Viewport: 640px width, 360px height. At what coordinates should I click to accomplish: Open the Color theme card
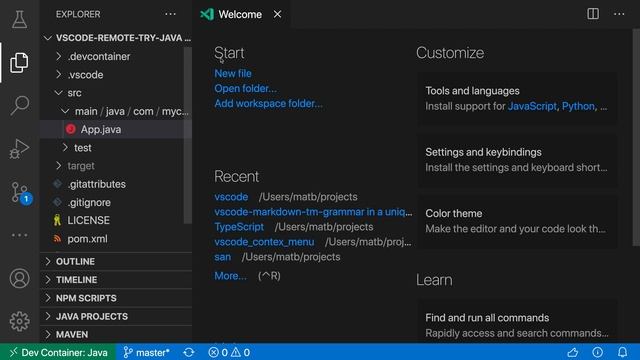point(517,221)
